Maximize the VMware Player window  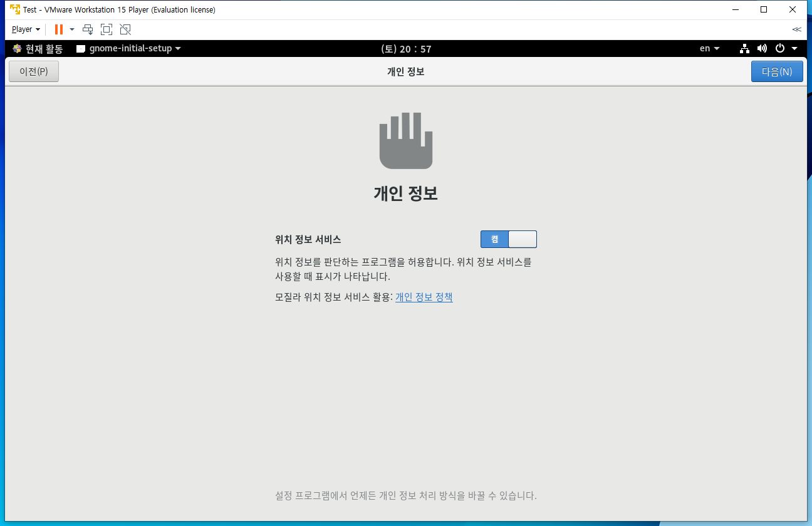[764, 9]
